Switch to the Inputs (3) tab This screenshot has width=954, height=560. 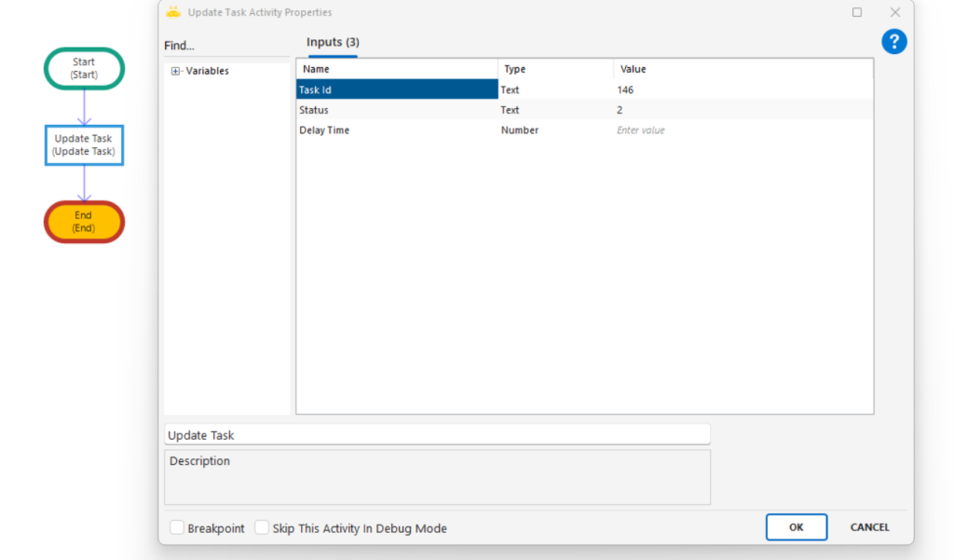click(333, 43)
